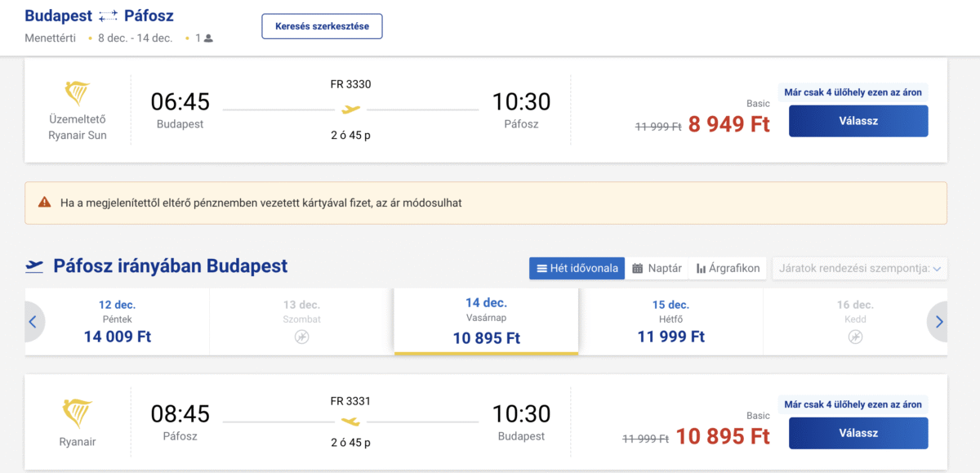Show later dates with right arrow

tap(939, 322)
